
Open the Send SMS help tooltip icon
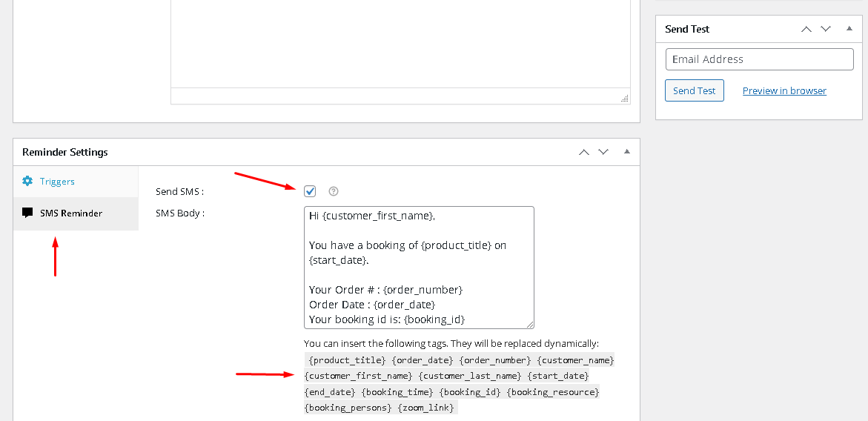(x=334, y=191)
